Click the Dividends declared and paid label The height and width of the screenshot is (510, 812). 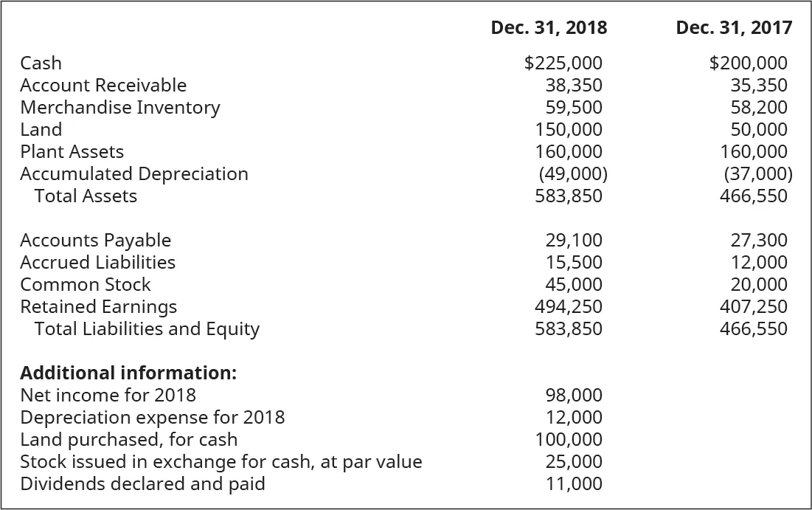pos(142,484)
